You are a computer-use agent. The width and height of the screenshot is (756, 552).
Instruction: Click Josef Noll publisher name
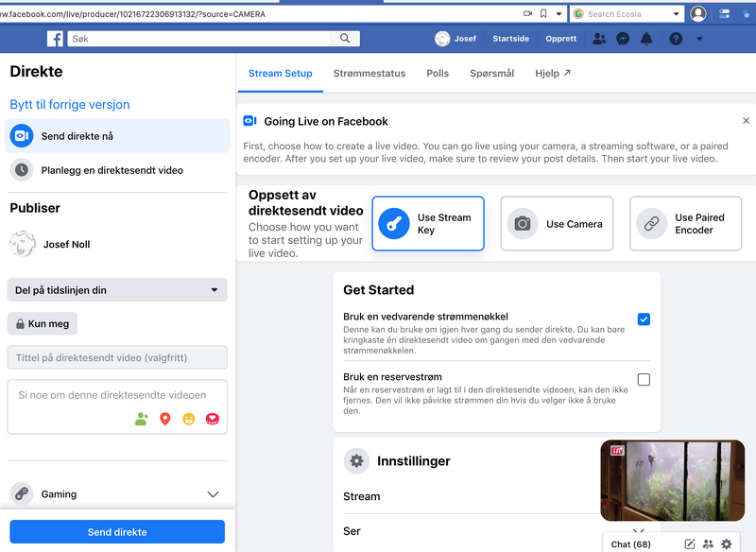point(66,244)
